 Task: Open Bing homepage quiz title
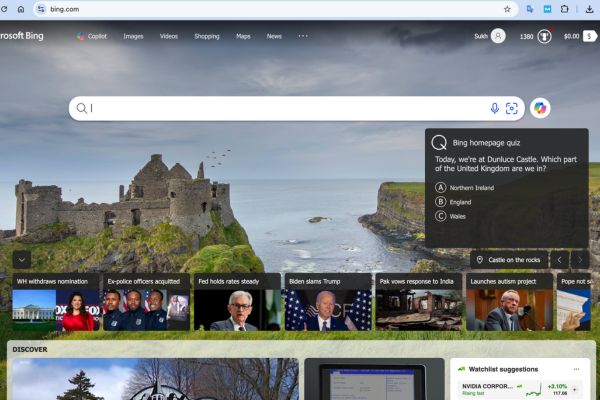(486, 143)
